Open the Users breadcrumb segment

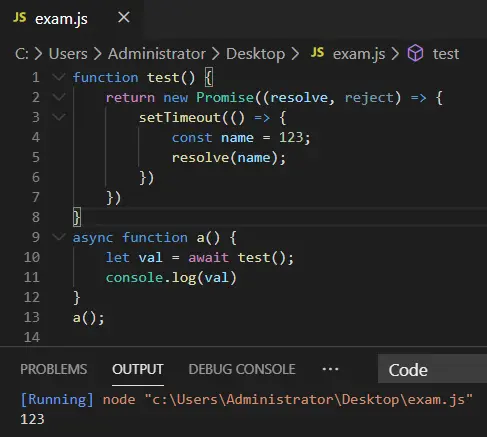click(x=68, y=54)
